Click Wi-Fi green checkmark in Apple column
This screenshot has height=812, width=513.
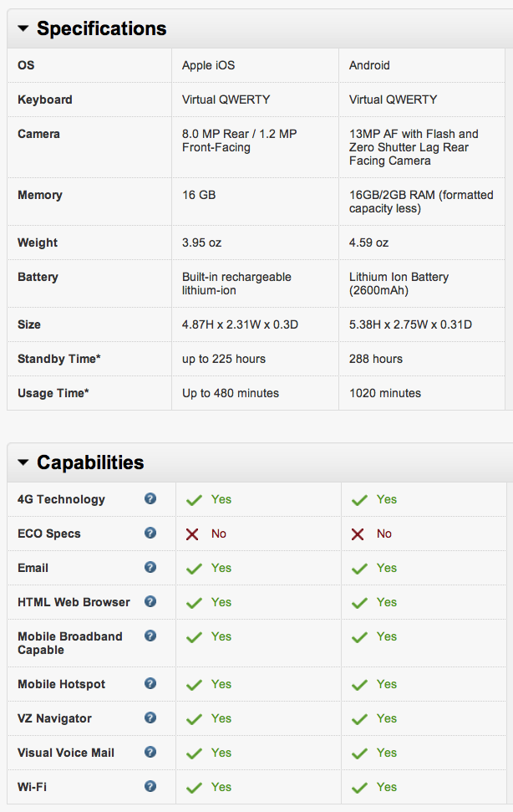[194, 788]
